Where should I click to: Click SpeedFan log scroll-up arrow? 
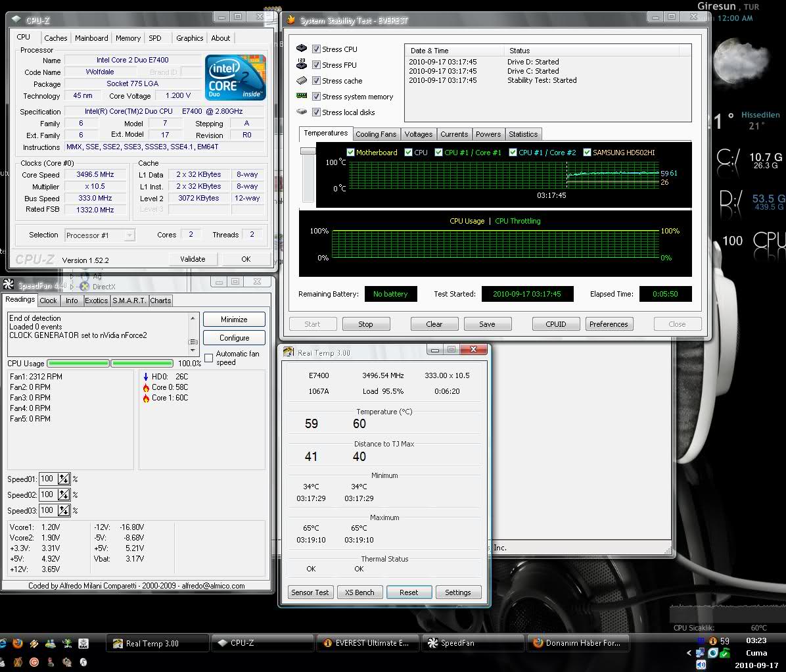(x=193, y=318)
